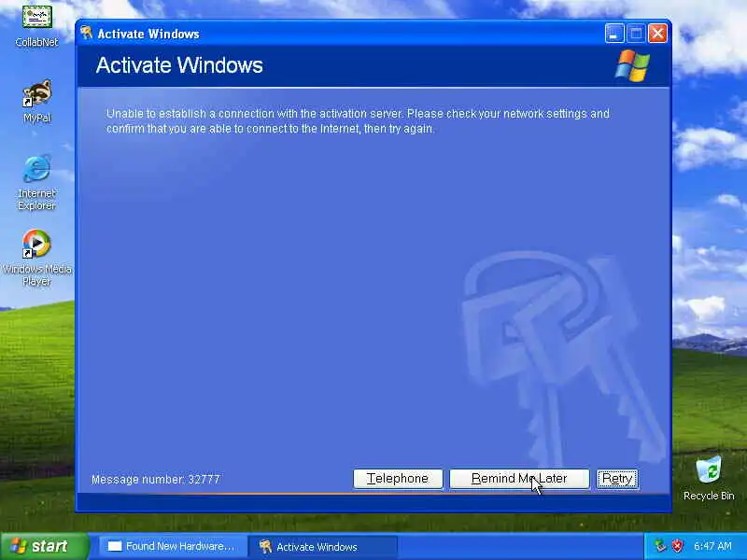
Task: Click the Message number: 32777 text
Action: (x=156, y=479)
